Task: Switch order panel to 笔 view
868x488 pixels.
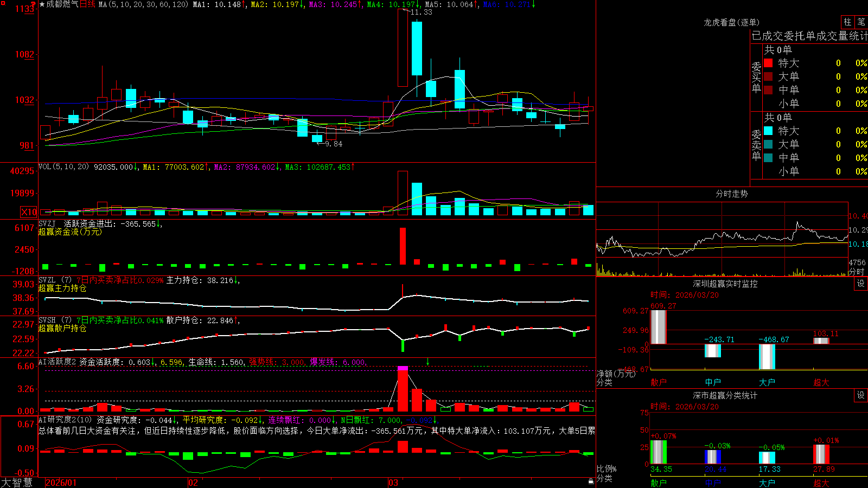Action: (x=861, y=22)
